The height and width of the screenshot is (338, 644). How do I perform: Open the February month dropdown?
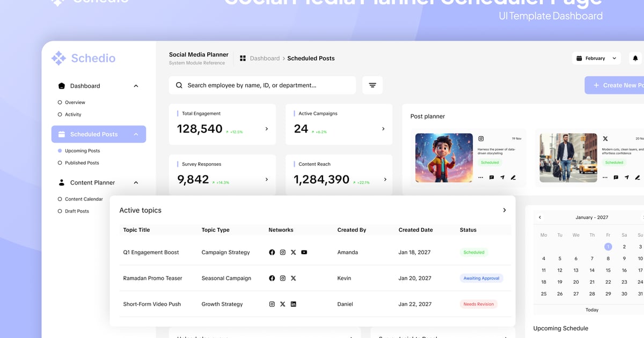tap(596, 58)
